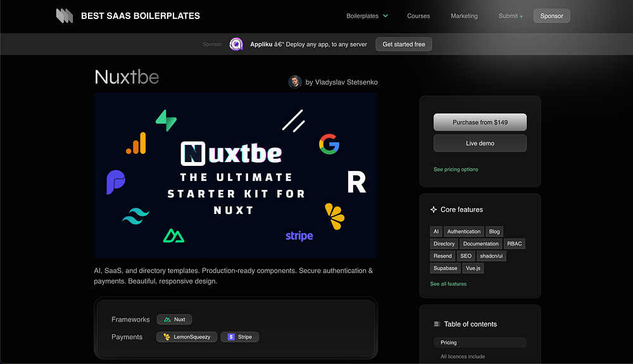Open the Marketing nav item
This screenshot has height=364, width=633.
pyautogui.click(x=464, y=16)
